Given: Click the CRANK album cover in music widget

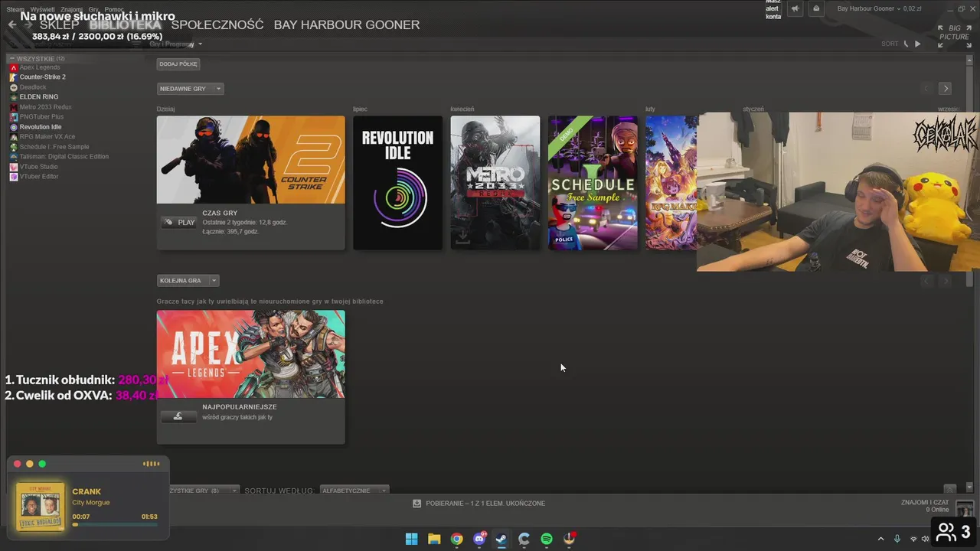Looking at the screenshot, I should tap(41, 507).
